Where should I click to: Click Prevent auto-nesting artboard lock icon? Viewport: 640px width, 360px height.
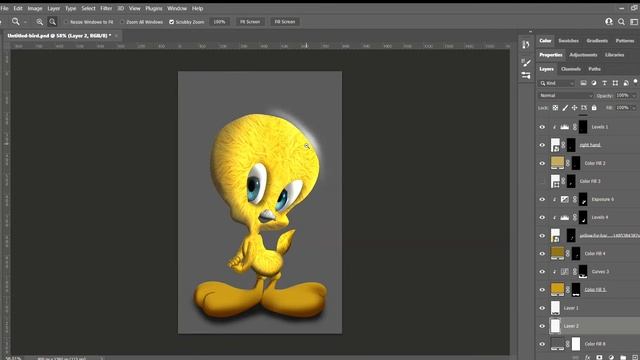tap(584, 108)
